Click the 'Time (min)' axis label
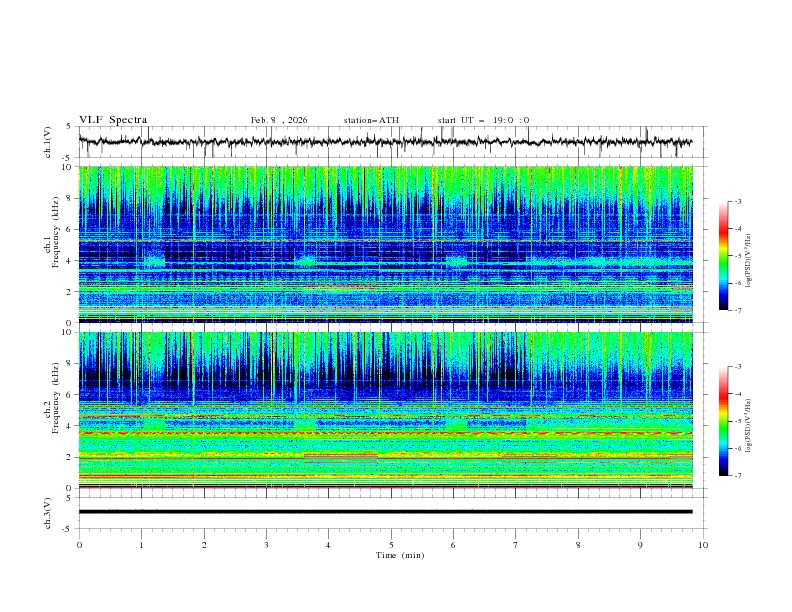The height and width of the screenshot is (612, 792). coord(400,555)
